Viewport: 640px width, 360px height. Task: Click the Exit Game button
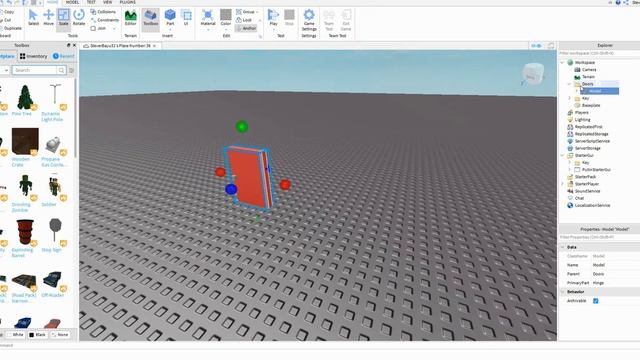346,20
